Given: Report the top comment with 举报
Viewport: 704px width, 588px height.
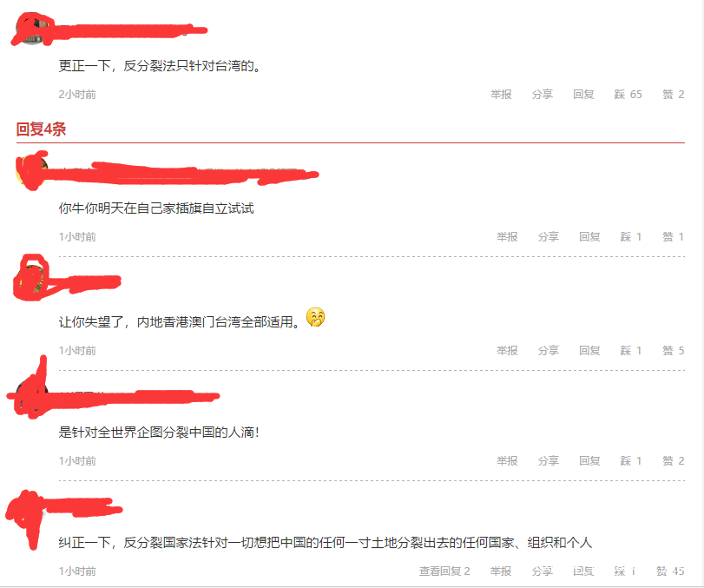Looking at the screenshot, I should coord(501,95).
